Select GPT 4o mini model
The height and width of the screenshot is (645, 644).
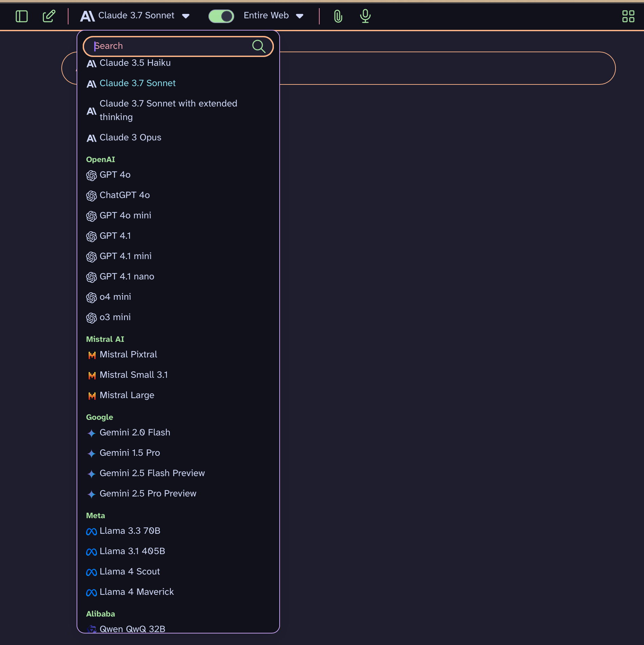click(125, 215)
